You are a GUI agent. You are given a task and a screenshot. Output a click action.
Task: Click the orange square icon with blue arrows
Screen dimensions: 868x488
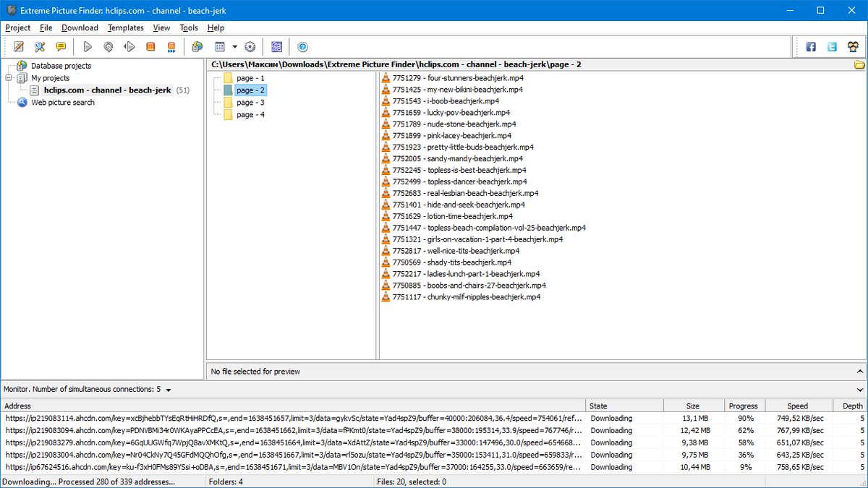(x=171, y=47)
